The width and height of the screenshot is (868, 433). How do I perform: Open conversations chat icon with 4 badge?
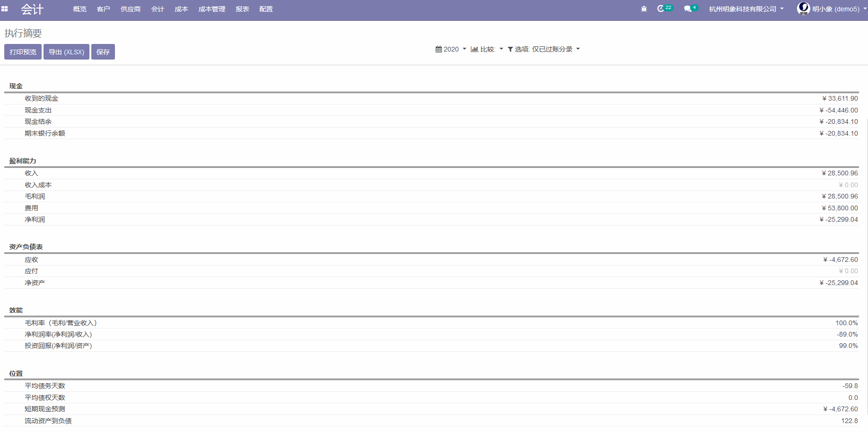[691, 9]
